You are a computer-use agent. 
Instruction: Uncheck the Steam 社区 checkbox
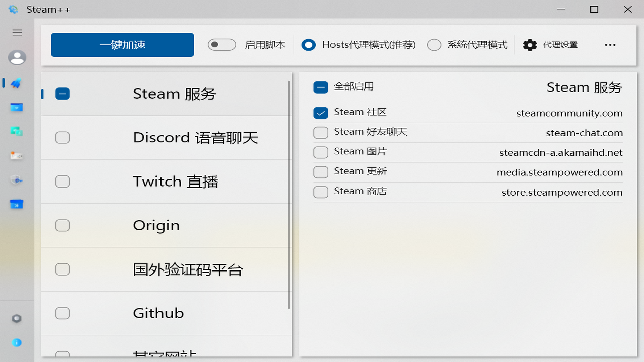[320, 113]
